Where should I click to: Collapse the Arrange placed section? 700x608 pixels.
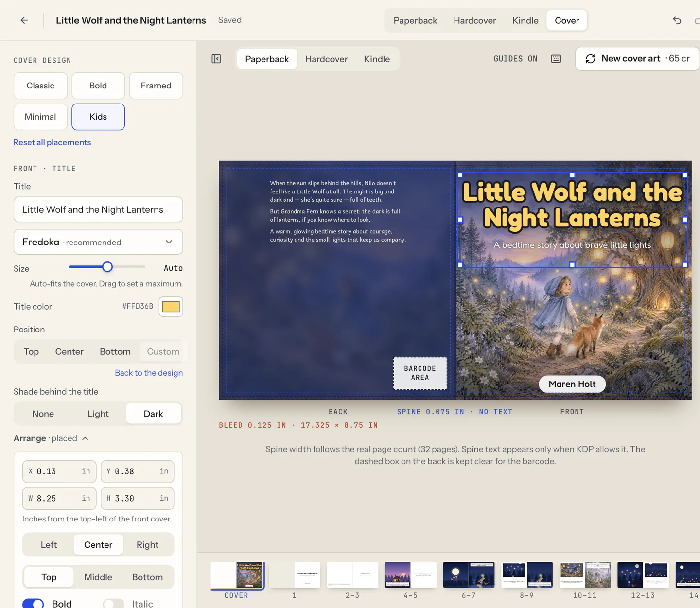[51, 438]
